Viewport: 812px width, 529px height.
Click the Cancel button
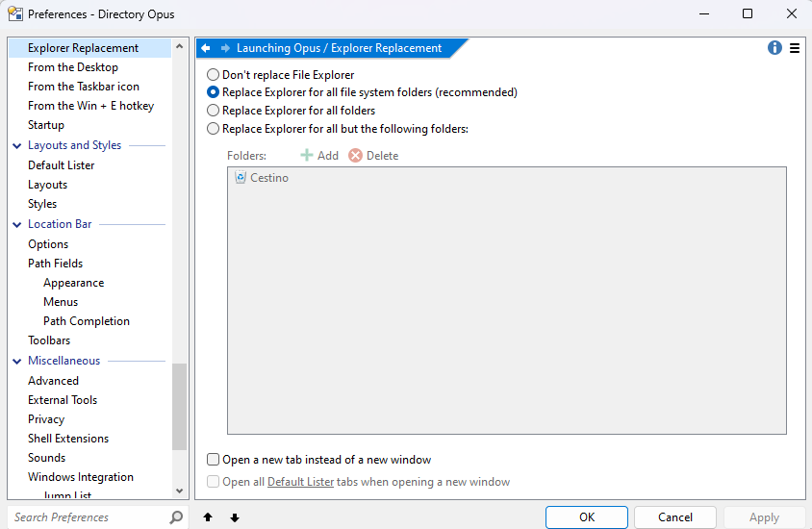pyautogui.click(x=675, y=517)
